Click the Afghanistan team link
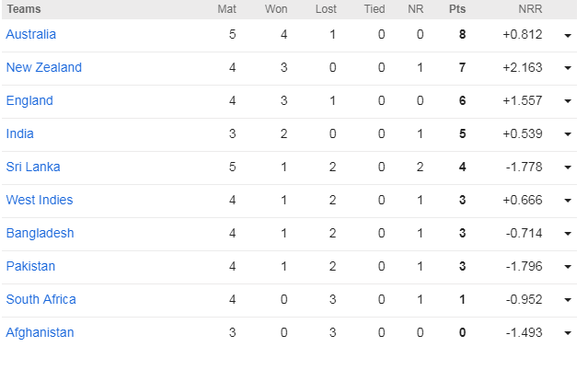 click(40, 332)
